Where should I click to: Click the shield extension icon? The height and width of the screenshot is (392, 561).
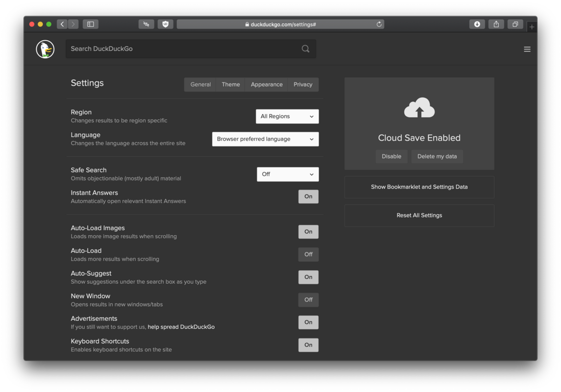click(165, 24)
